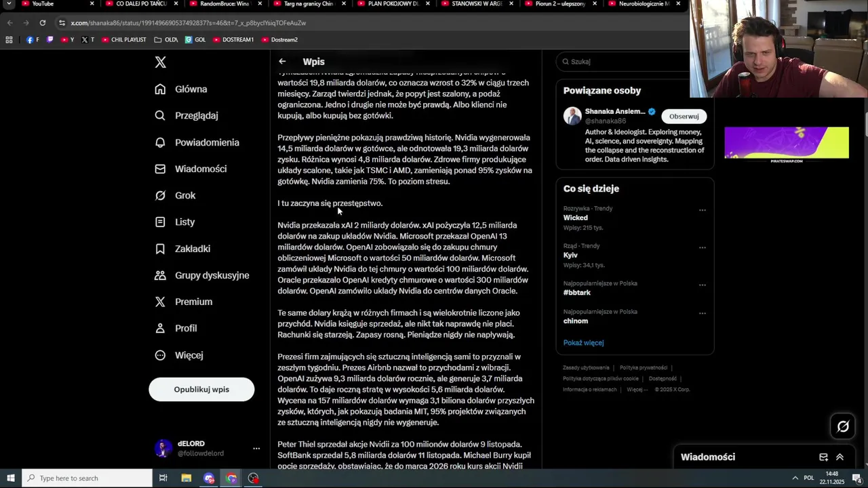
Task: Open apps grid in bookmarks bar
Action: [9, 40]
